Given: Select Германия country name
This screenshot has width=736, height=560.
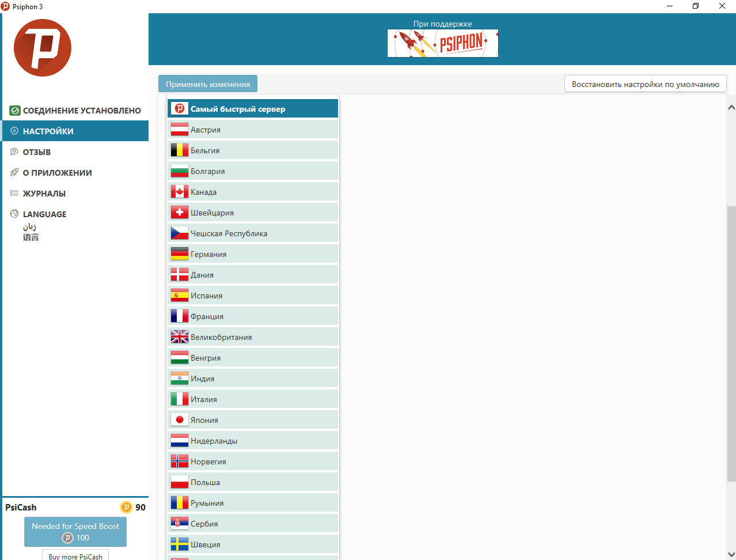Looking at the screenshot, I should (208, 254).
